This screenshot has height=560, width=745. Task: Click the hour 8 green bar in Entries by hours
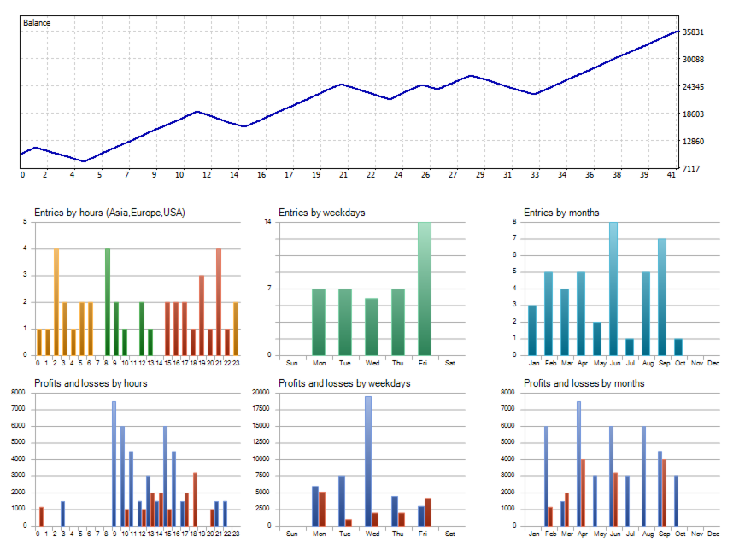coord(108,302)
